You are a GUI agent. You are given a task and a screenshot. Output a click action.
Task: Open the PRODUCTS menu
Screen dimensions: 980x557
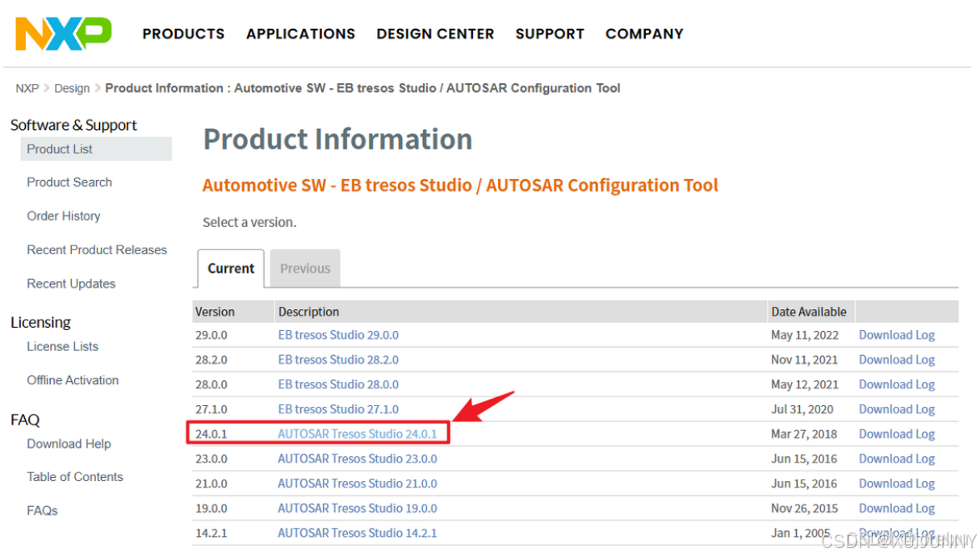183,34
